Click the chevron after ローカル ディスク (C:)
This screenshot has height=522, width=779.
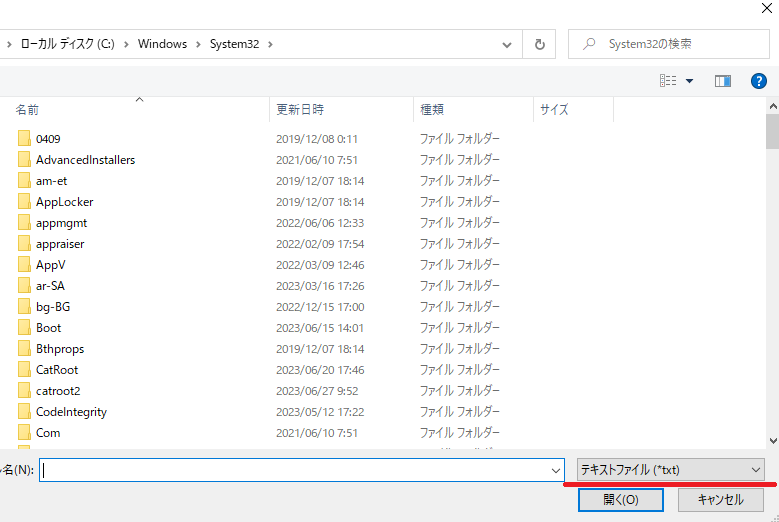[126, 44]
